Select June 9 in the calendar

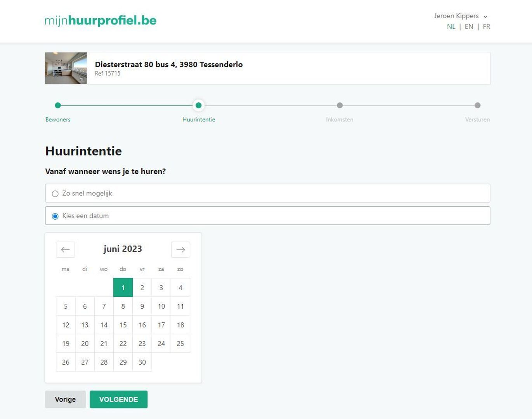coord(142,306)
